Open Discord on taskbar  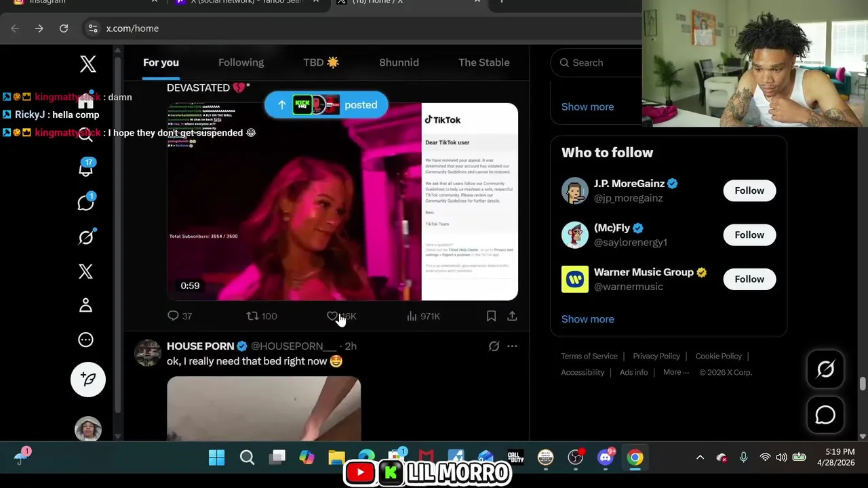point(606,458)
